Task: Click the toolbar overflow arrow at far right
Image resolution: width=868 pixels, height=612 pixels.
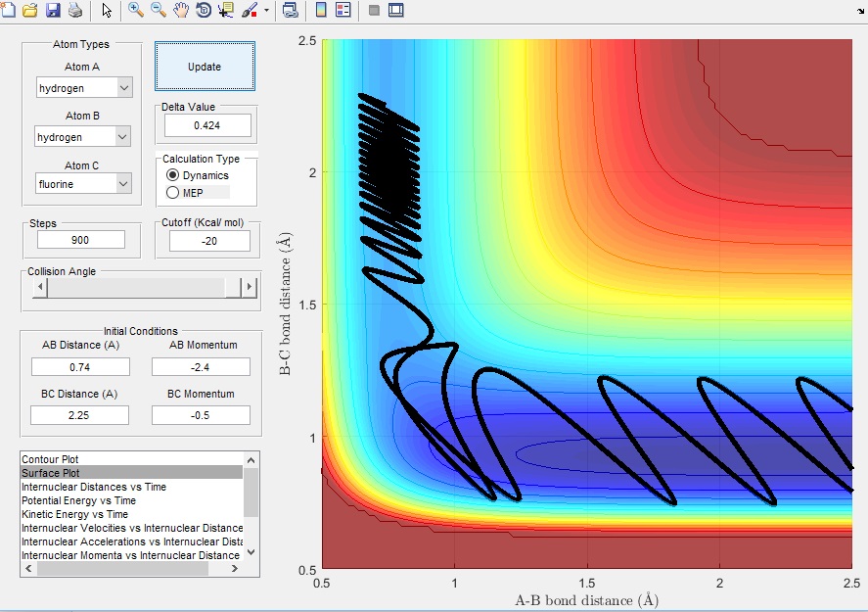Action: point(861,11)
